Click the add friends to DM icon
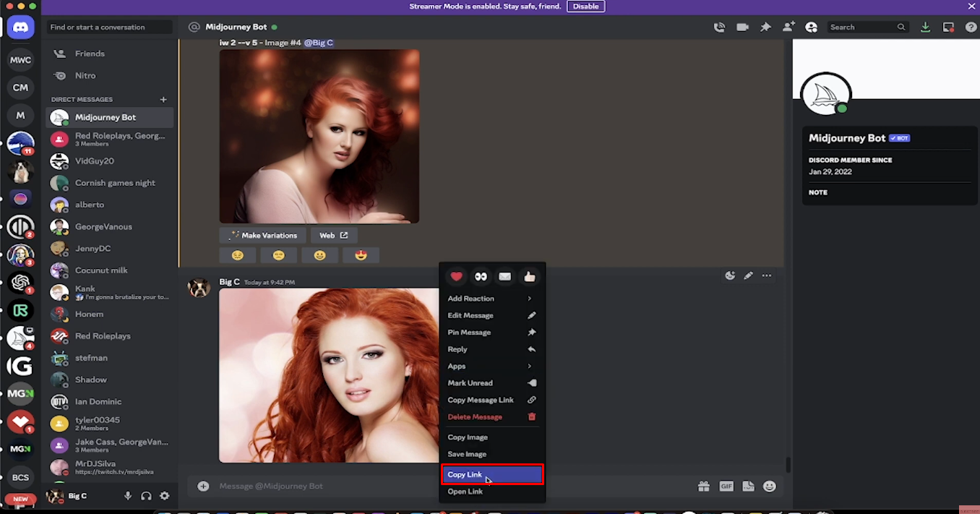Screen dimensions: 980x514 click(x=788, y=27)
